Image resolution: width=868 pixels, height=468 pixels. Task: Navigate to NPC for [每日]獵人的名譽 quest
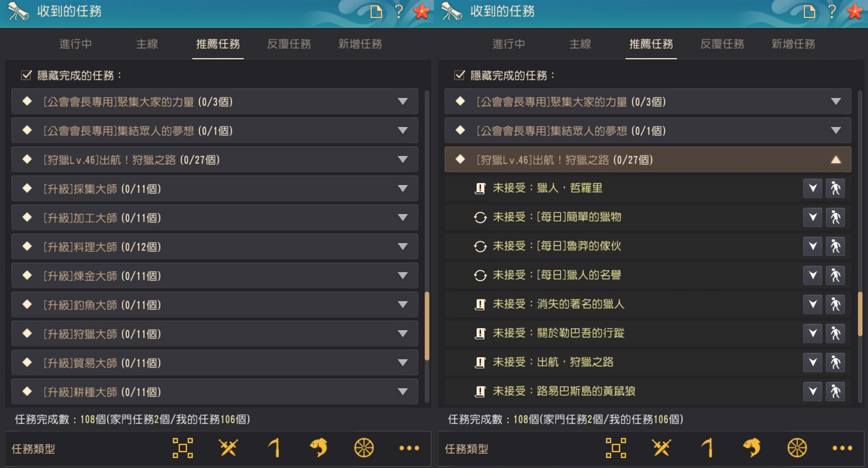[x=835, y=275]
